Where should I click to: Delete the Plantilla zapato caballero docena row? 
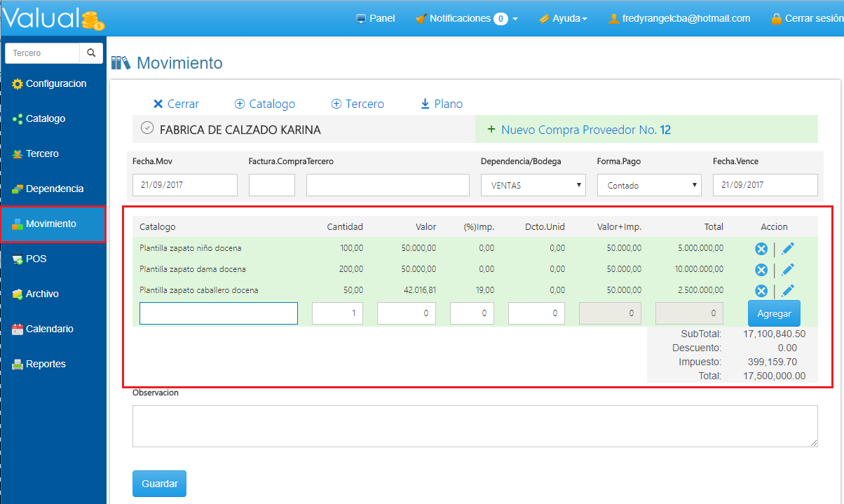(761, 291)
